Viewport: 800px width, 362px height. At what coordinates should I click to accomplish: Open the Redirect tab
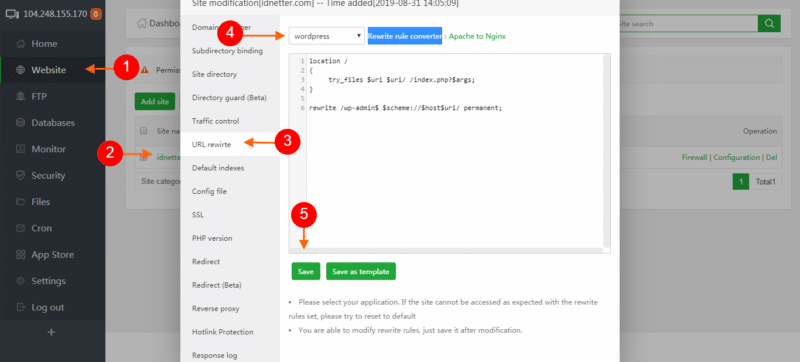pyautogui.click(x=206, y=262)
